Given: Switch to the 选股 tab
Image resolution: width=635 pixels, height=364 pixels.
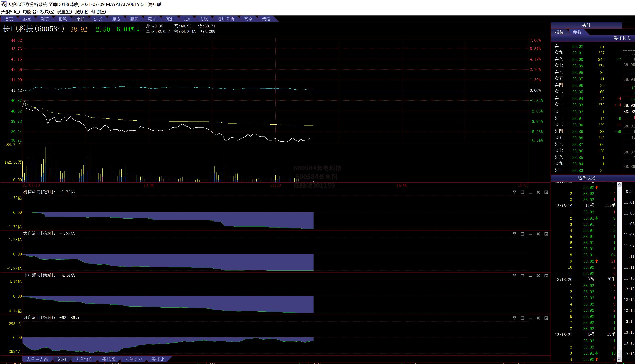Looking at the screenshot, I should click(98, 19).
